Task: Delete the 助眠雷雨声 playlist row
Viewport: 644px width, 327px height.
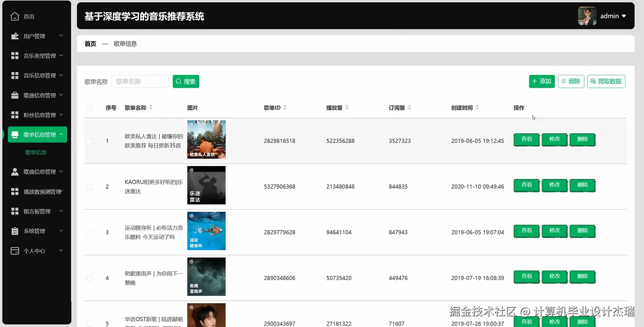Action: [583, 276]
